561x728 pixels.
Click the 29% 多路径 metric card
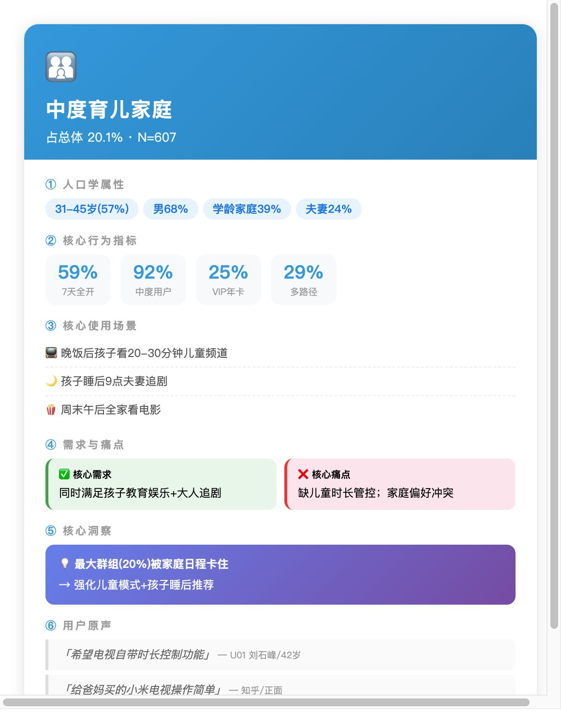pos(303,280)
